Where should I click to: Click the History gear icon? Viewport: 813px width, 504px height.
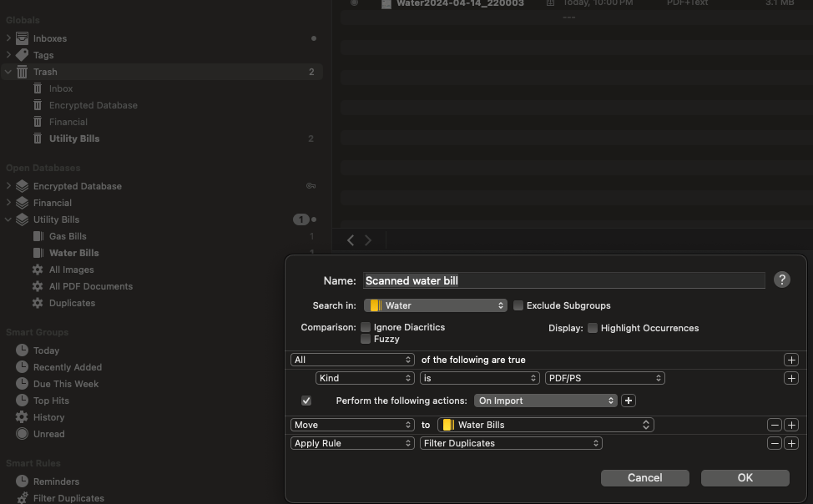[x=22, y=417]
